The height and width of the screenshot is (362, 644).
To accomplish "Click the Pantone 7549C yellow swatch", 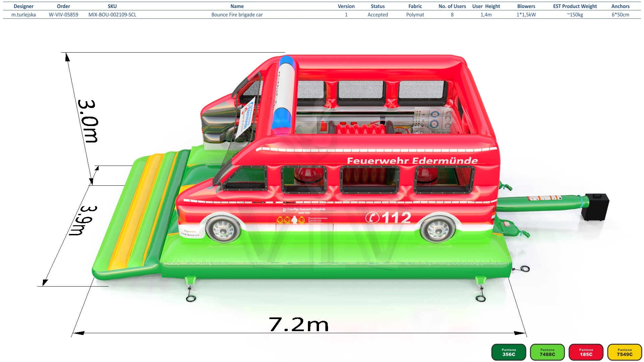I will (625, 352).
